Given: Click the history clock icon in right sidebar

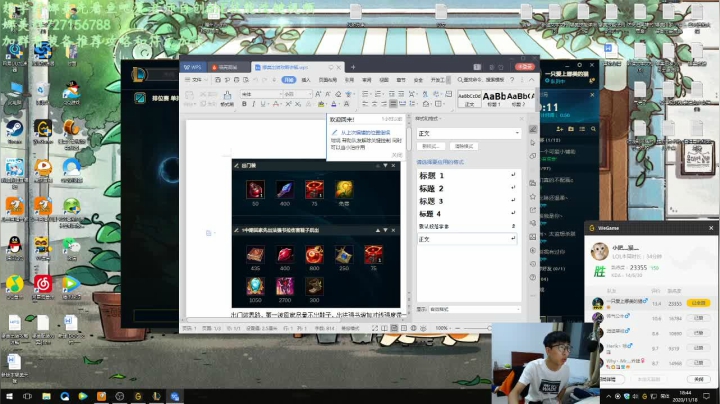Looking at the screenshot, I should 533,264.
